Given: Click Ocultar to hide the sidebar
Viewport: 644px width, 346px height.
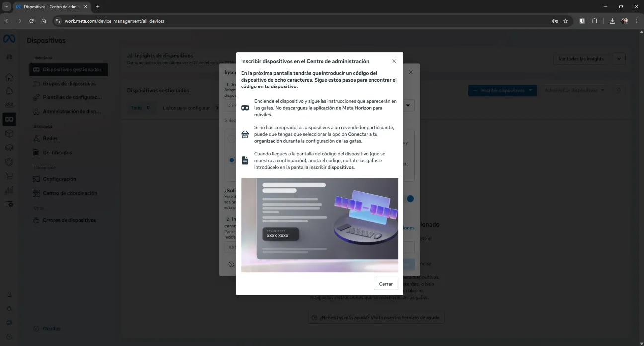Looking at the screenshot, I should coord(47,328).
